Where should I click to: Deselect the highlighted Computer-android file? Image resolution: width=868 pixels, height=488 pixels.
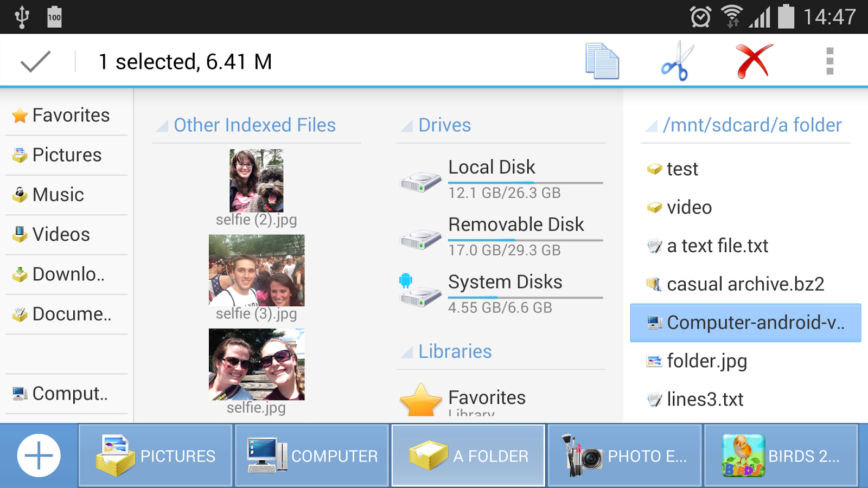pos(745,323)
